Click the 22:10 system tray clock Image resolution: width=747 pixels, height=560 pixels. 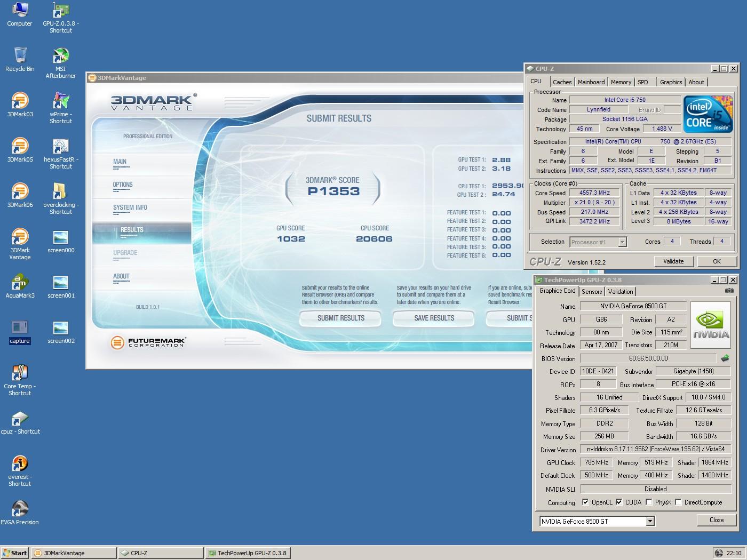coord(734,553)
